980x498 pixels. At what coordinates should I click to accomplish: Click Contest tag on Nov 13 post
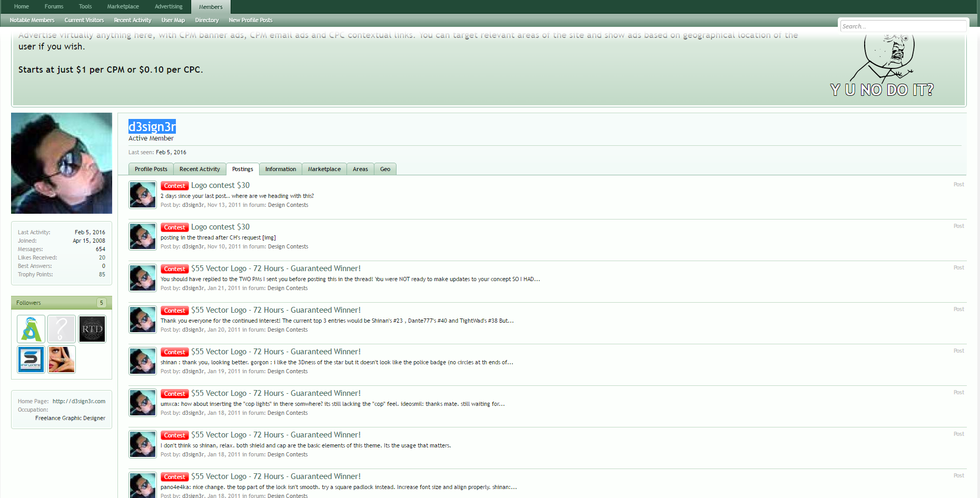(x=174, y=186)
